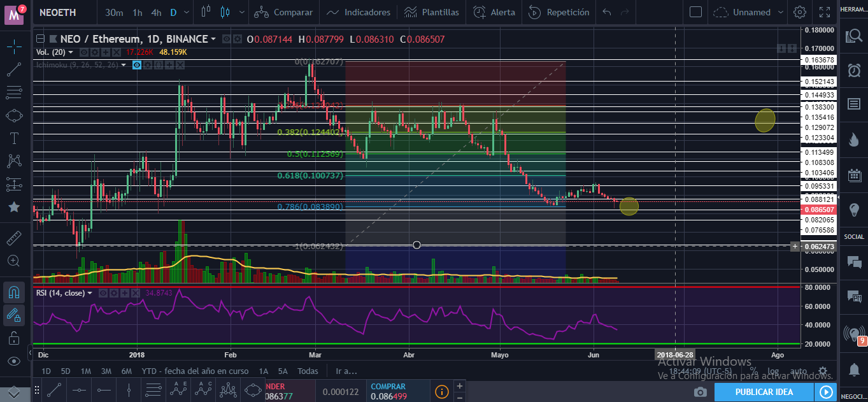The image size is (868, 402).
Task: Open the time interval dropdown arrow
Action: click(x=187, y=12)
